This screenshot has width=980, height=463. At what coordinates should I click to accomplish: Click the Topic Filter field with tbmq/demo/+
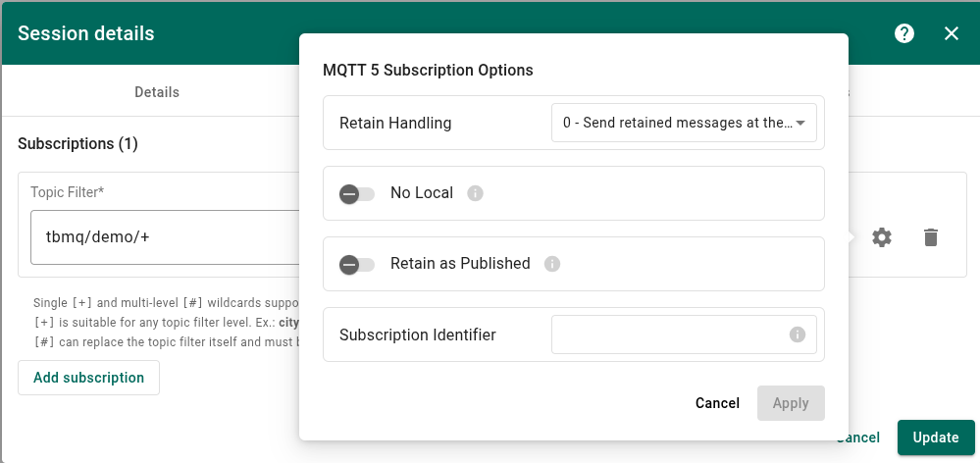[162, 237]
